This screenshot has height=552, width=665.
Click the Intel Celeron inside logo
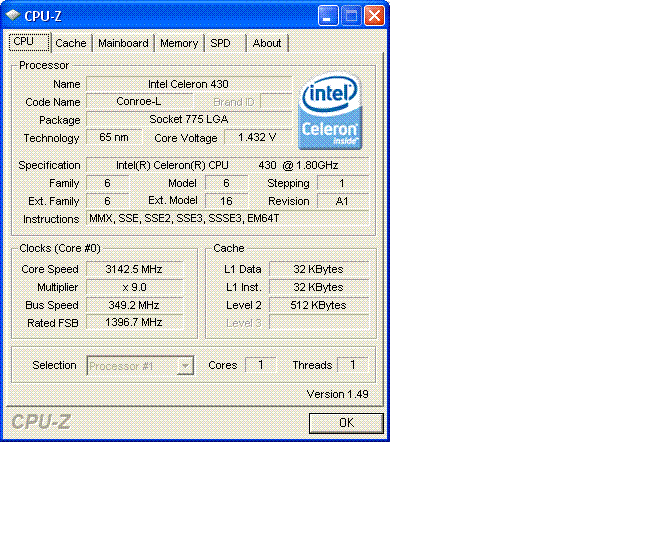tap(330, 111)
